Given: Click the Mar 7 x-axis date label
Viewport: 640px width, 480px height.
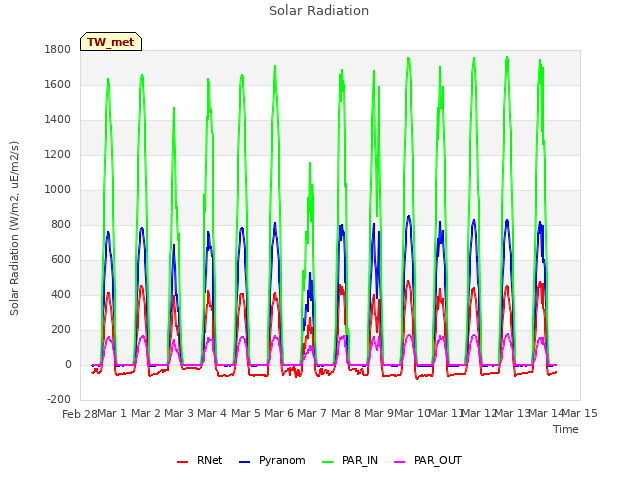Looking at the screenshot, I should tap(312, 413).
